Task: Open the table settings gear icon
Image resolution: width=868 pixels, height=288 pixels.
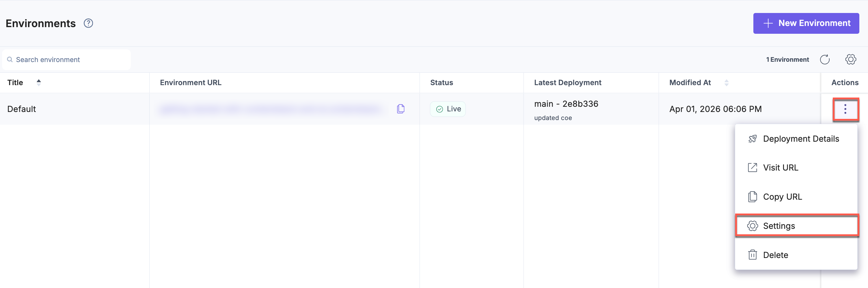Action: click(850, 59)
